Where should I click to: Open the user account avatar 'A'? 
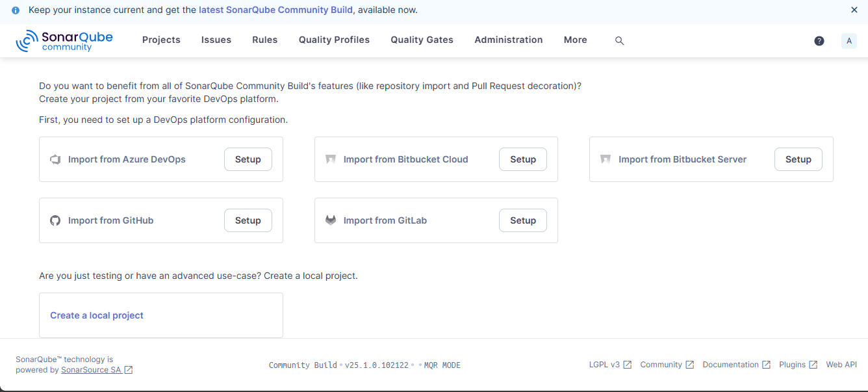point(849,40)
